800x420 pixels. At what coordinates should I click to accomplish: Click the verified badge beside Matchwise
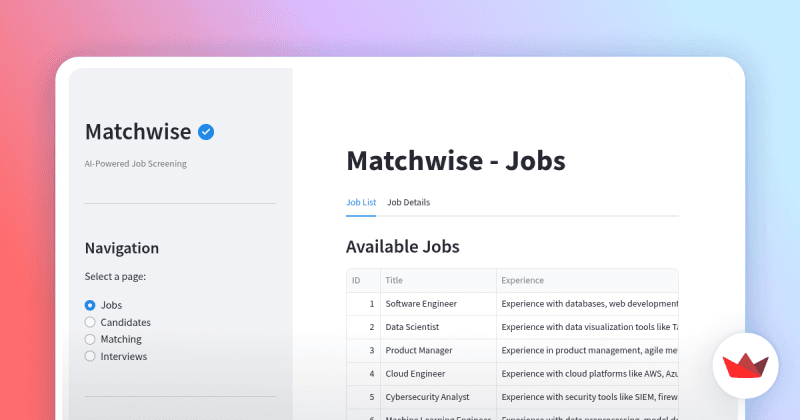pyautogui.click(x=207, y=131)
